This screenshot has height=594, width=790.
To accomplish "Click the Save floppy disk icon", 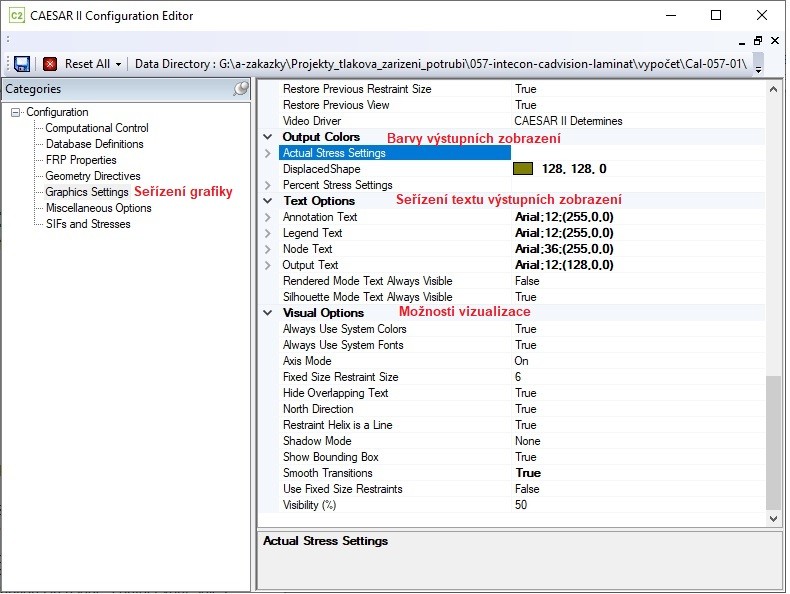I will (x=22, y=64).
